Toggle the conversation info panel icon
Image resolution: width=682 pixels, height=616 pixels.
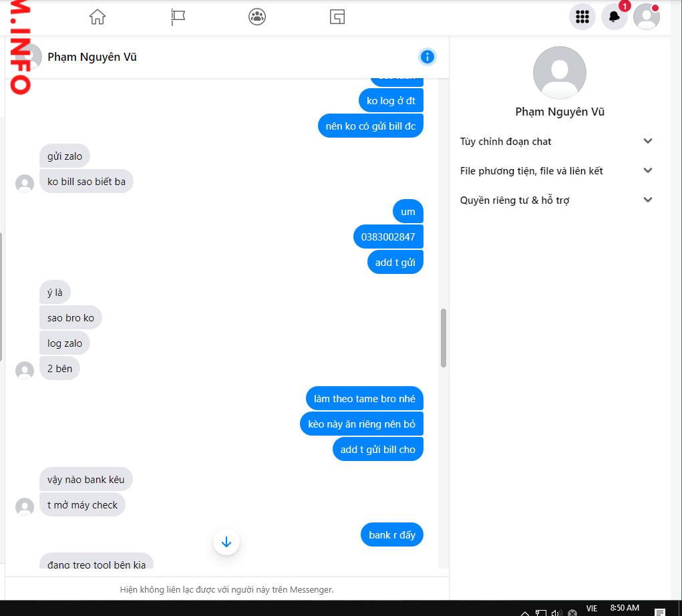click(x=428, y=57)
